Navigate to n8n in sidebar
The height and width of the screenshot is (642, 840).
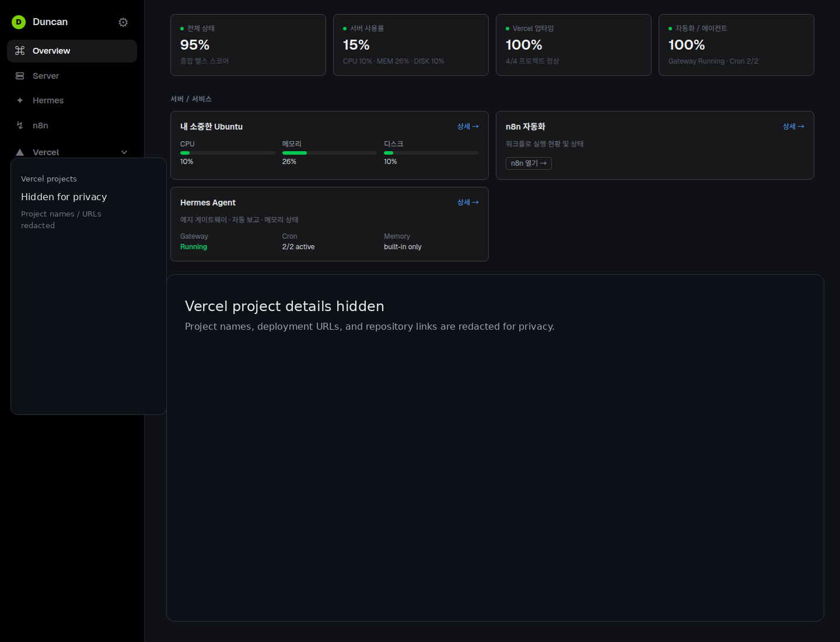(72, 125)
